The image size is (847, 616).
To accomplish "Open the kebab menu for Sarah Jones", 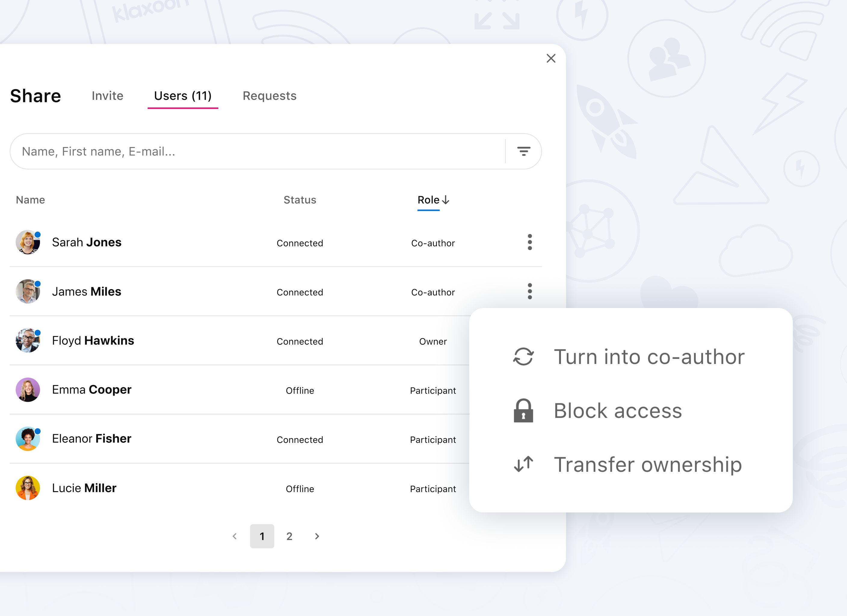I will coord(530,242).
